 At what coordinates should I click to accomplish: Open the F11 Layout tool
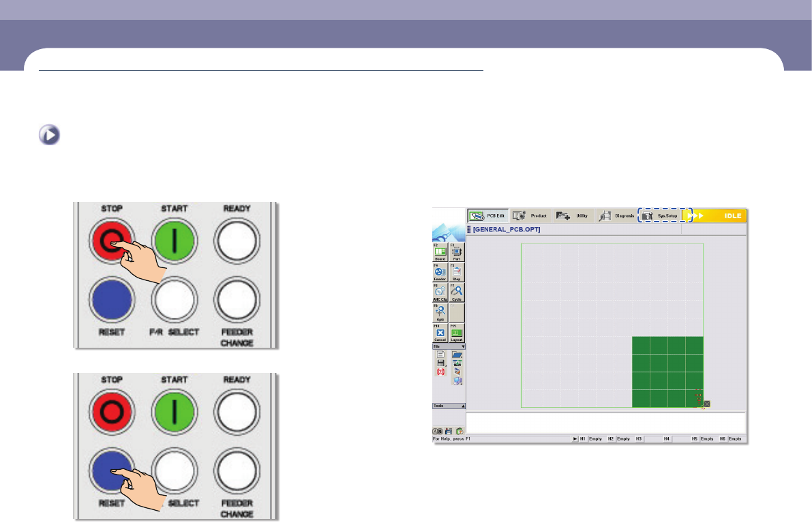tap(457, 333)
